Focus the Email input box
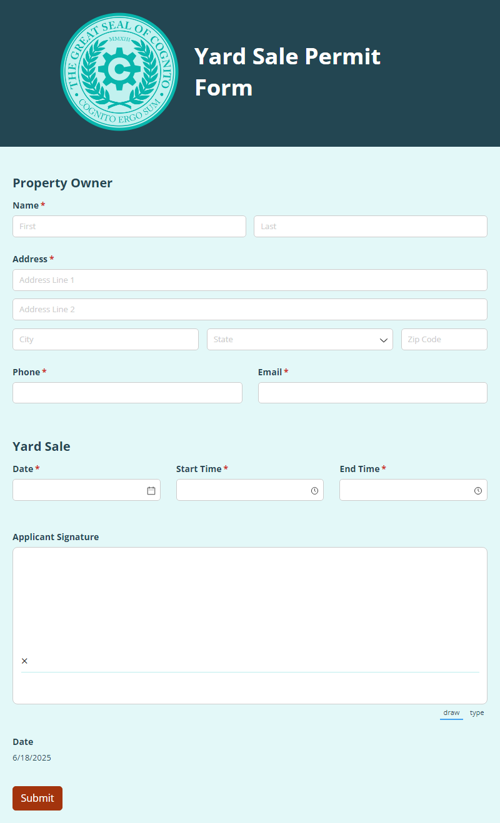Viewport: 500px width, 823px height. [x=373, y=393]
